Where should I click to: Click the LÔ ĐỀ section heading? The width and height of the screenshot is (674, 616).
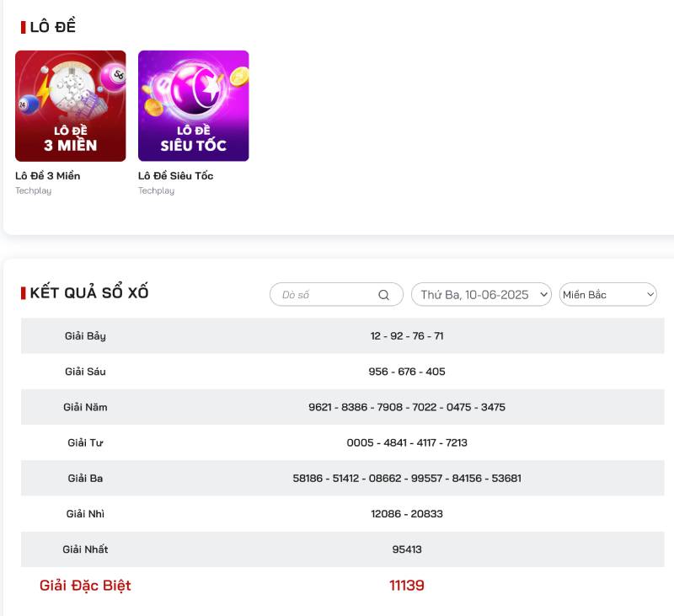click(52, 27)
